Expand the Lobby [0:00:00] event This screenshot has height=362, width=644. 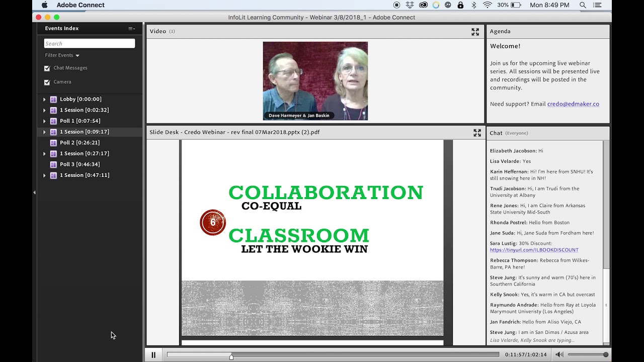[44, 100]
